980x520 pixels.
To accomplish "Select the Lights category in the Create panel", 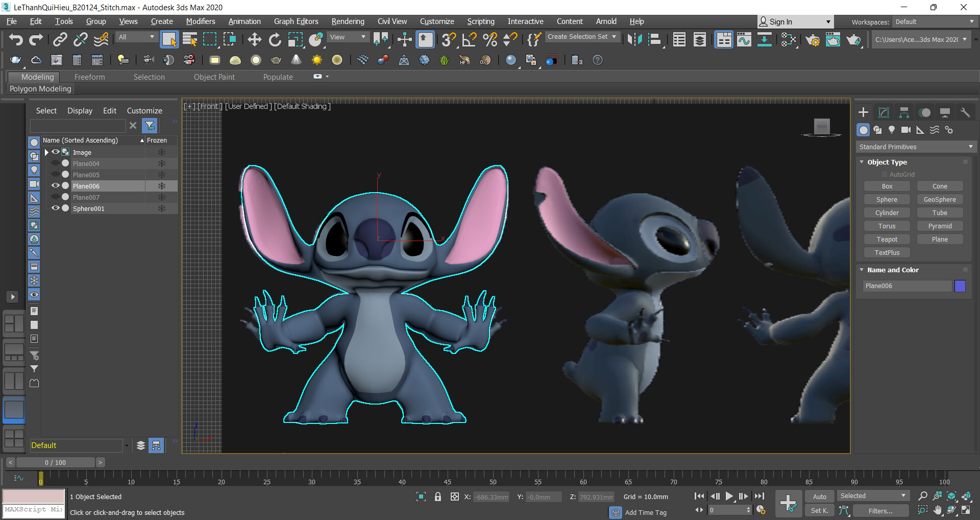I will (892, 130).
